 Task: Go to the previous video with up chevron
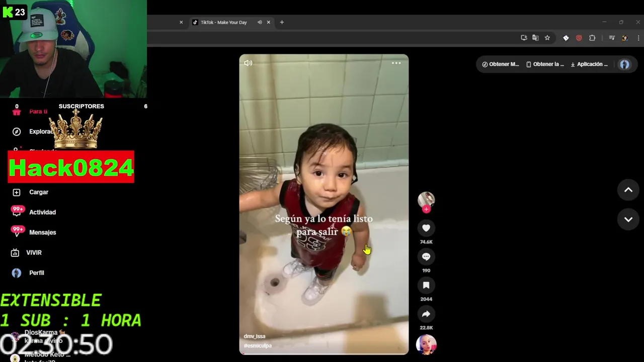coord(628,190)
